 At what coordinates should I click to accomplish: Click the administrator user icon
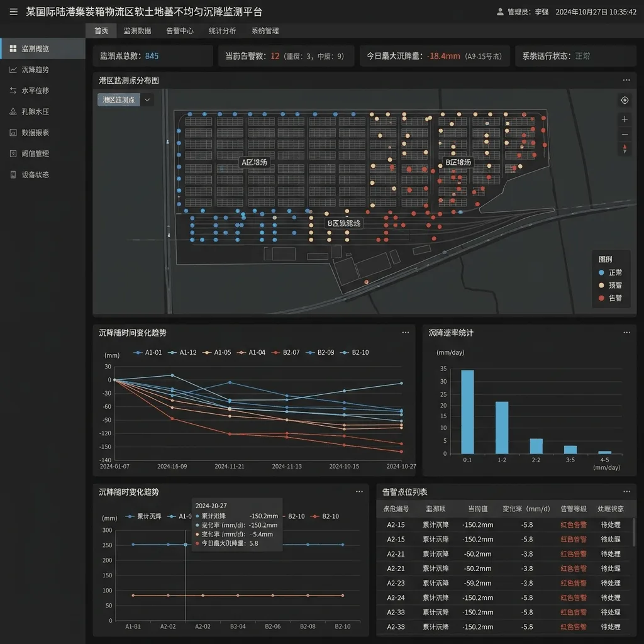click(500, 12)
